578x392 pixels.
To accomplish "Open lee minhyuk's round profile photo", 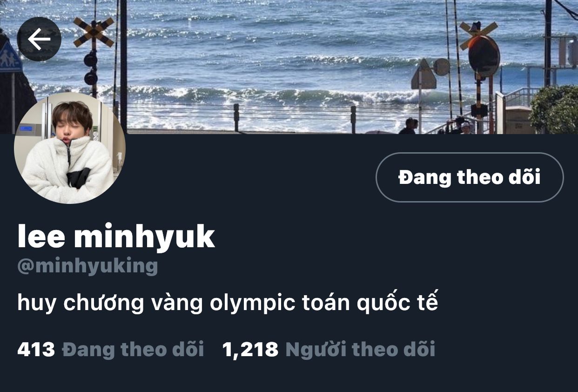I will pos(70,148).
